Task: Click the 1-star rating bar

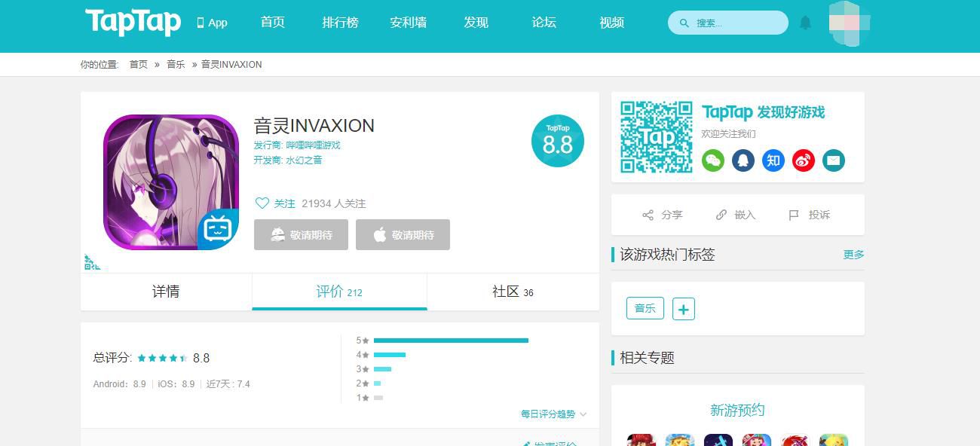Action: 378,398
